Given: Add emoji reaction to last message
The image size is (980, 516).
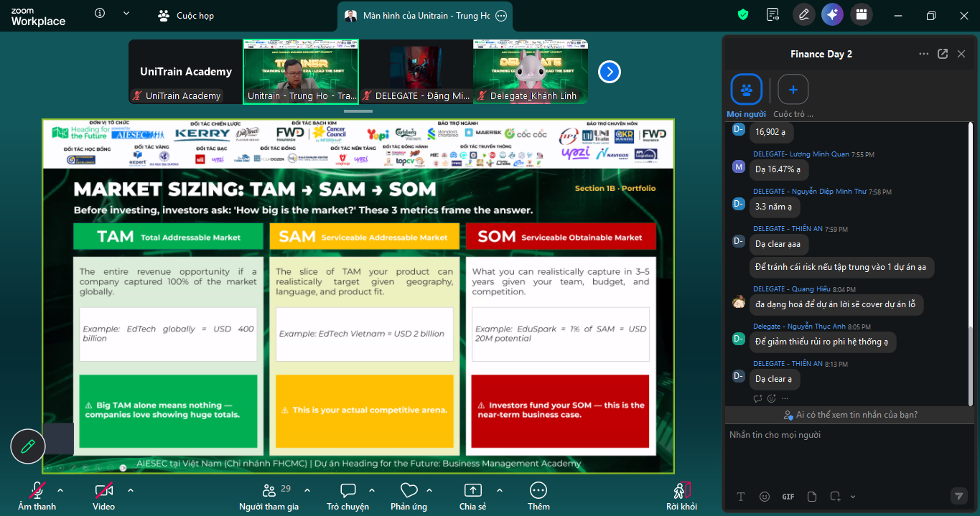Looking at the screenshot, I should (772, 398).
